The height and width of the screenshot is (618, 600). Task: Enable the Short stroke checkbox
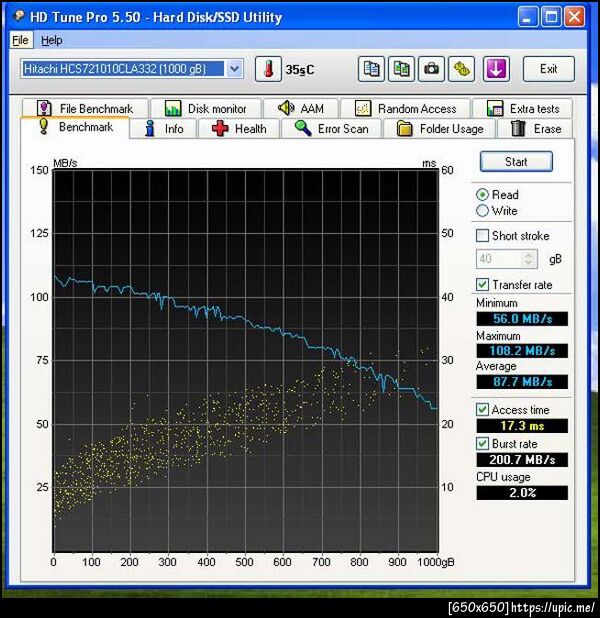tap(482, 236)
